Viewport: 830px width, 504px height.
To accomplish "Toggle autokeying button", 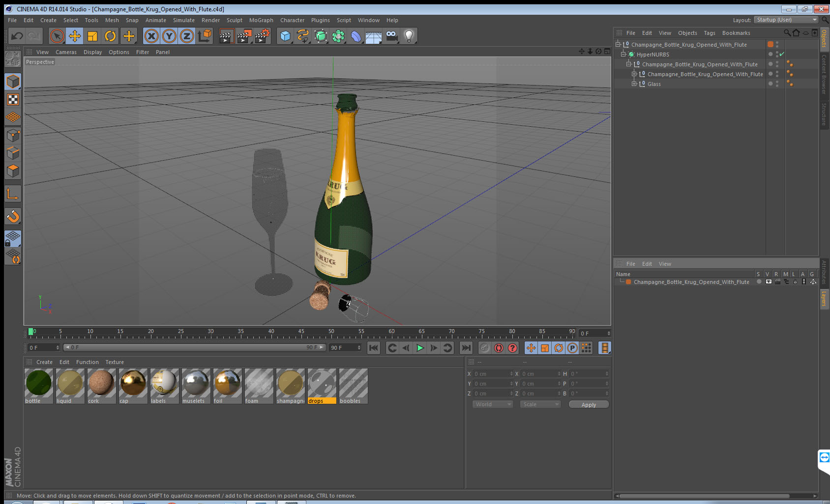I will [499, 348].
